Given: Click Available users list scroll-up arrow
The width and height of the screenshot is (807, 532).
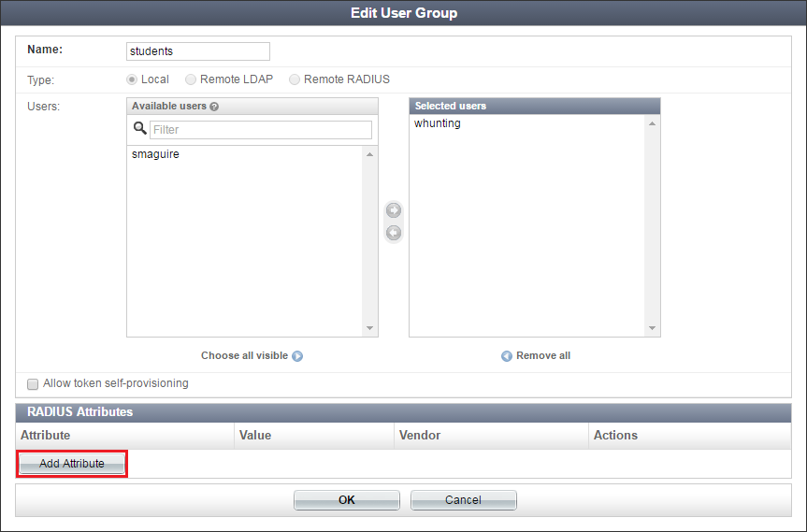Looking at the screenshot, I should point(369,154).
